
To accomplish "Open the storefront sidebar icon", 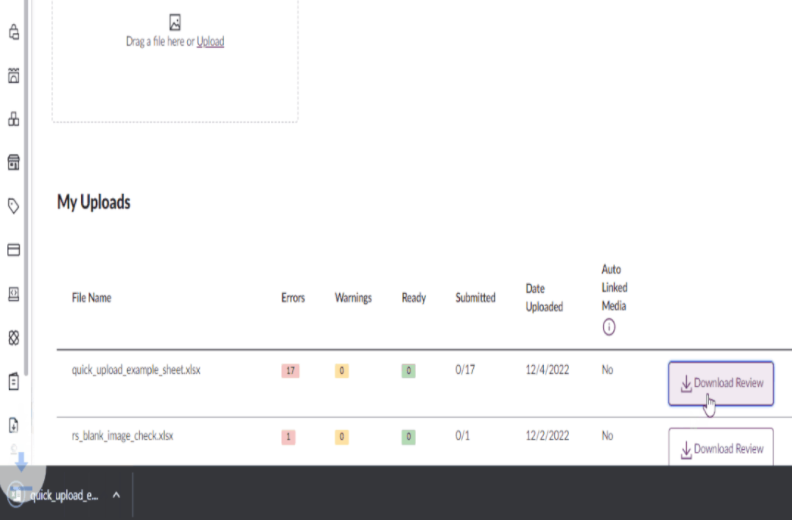I will point(14,162).
